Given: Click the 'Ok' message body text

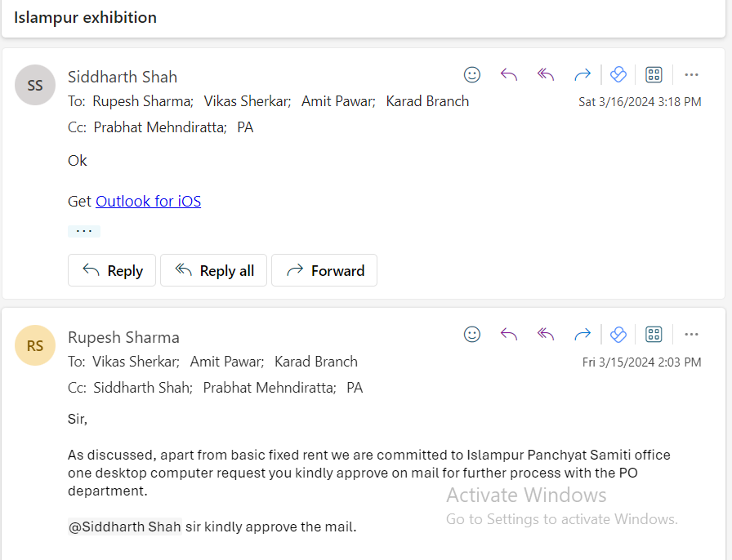Looking at the screenshot, I should (x=78, y=161).
